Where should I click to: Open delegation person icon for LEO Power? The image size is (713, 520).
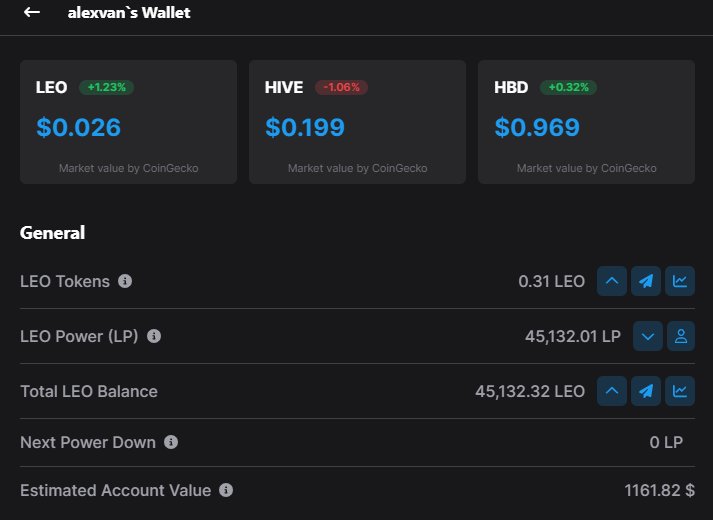(681, 336)
